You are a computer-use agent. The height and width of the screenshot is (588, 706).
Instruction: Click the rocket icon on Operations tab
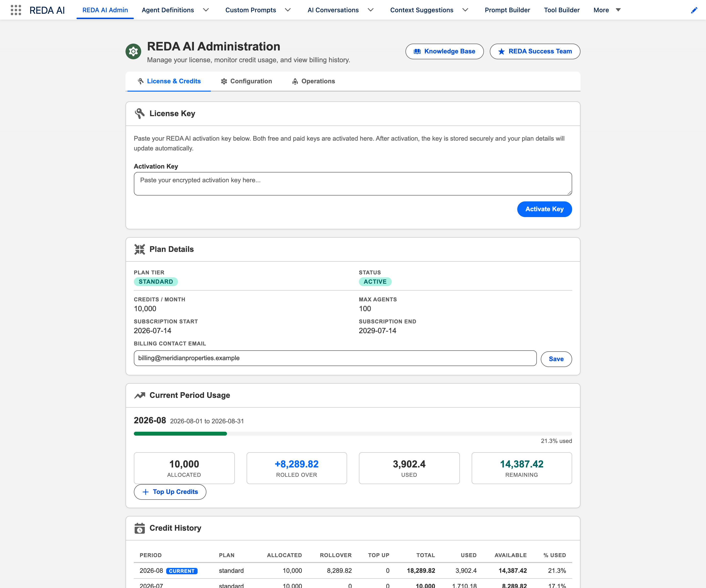point(295,81)
